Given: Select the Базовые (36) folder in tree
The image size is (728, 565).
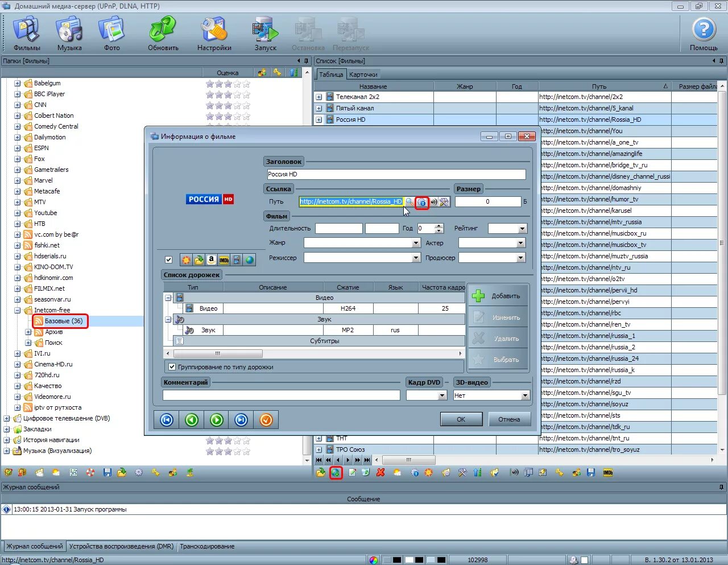Looking at the screenshot, I should click(64, 321).
